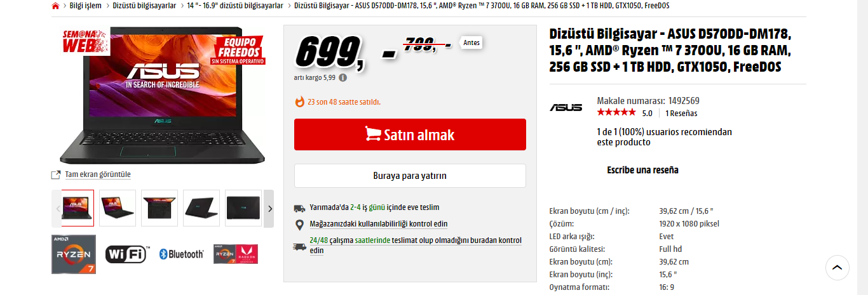Click the scroll-to-top arrow button
The height and width of the screenshot is (295, 868).
(837, 268)
